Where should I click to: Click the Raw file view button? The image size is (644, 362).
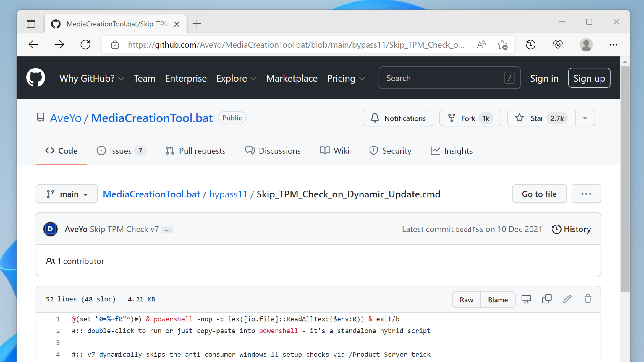(x=467, y=299)
